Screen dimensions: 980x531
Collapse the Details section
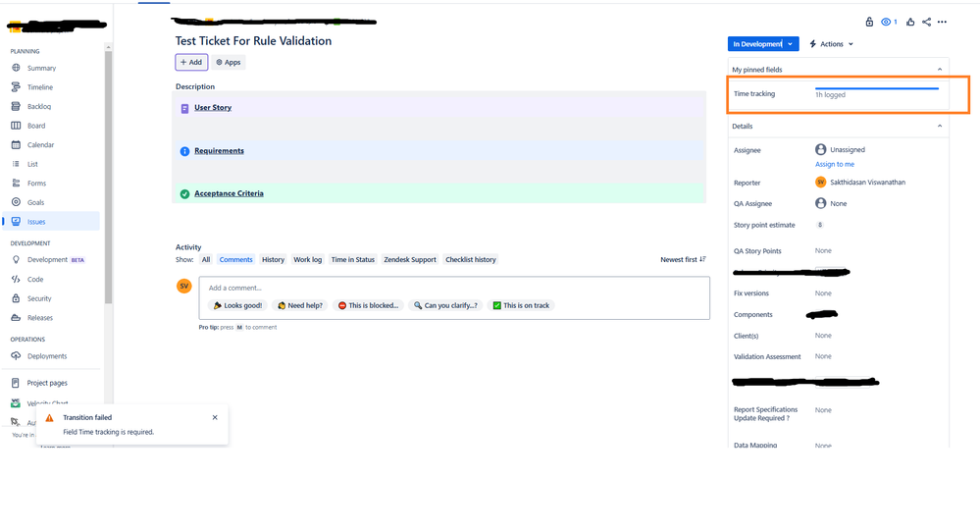[940, 127]
